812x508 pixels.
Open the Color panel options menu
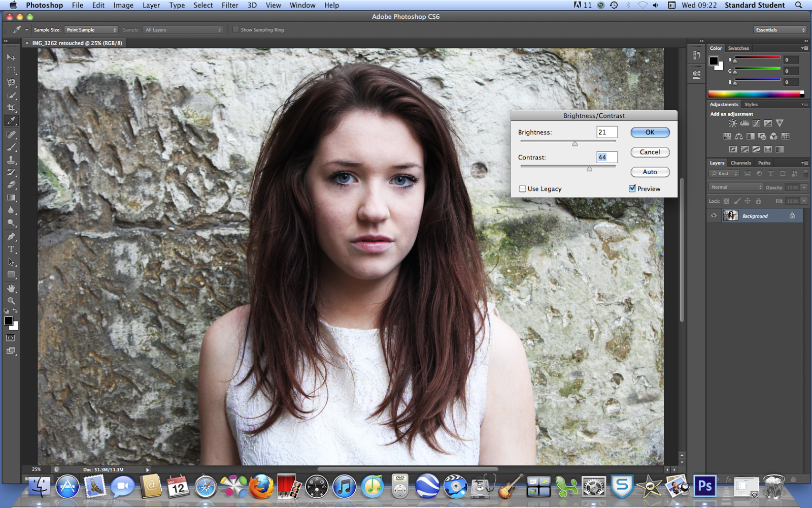(805, 48)
